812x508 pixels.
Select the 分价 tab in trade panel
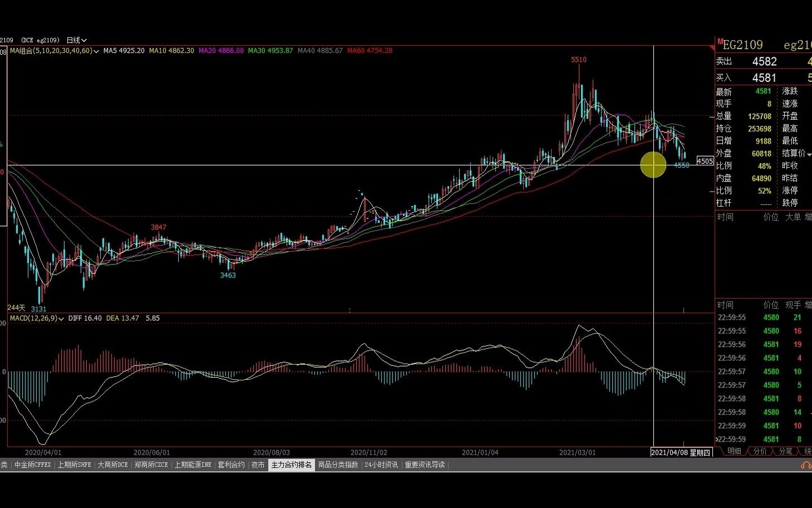[x=760, y=451]
